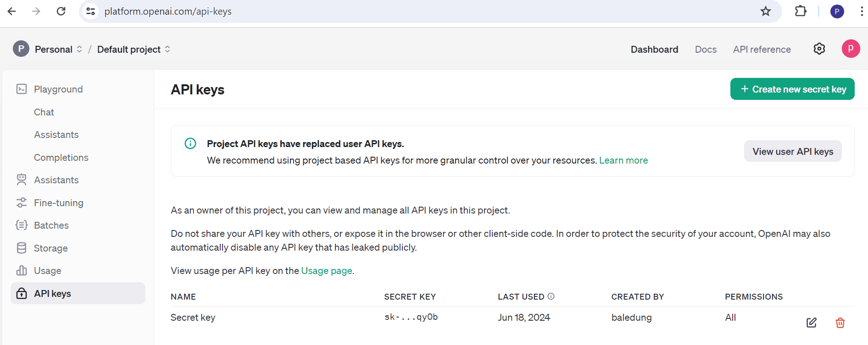Open the API reference tab
Image resolution: width=868 pixels, height=345 pixels.
click(762, 49)
